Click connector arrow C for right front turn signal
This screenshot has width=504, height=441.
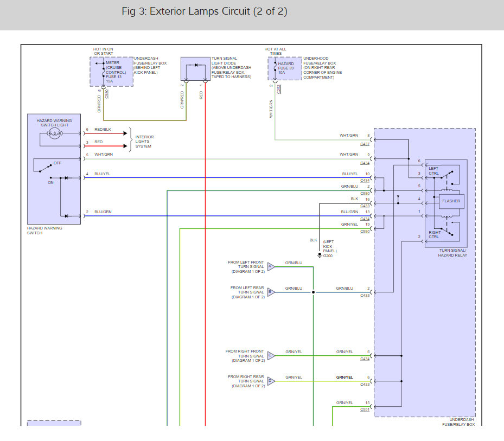click(271, 355)
